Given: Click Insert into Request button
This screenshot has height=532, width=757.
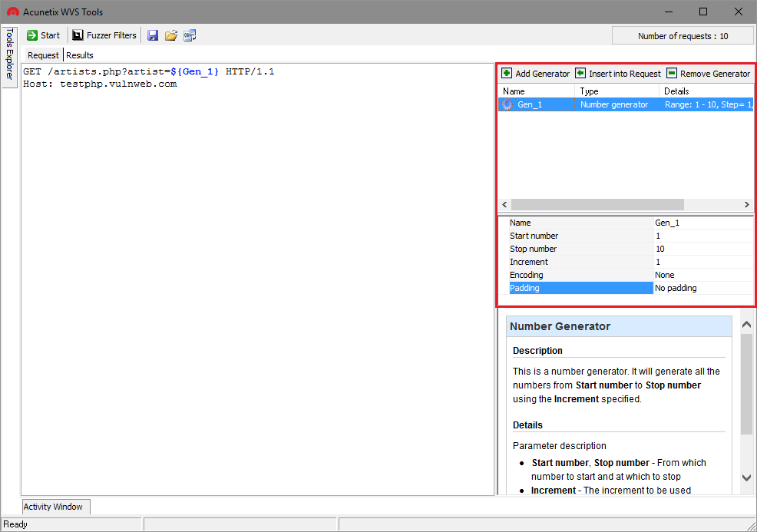Looking at the screenshot, I should click(x=619, y=74).
